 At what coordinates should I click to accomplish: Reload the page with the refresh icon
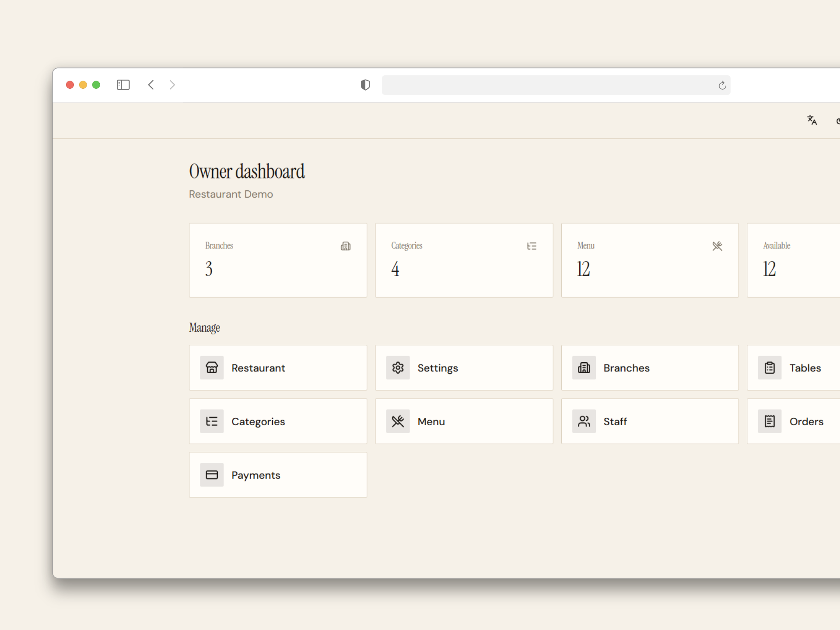[722, 85]
